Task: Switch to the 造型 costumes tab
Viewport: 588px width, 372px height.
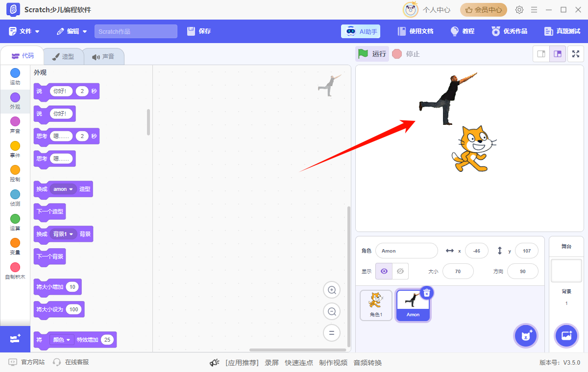Action: (x=63, y=57)
